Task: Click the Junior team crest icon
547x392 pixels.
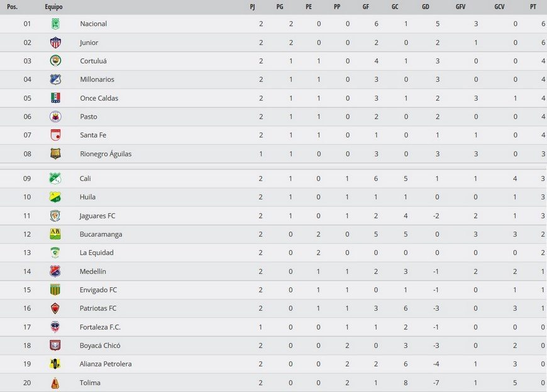Action: (x=55, y=43)
